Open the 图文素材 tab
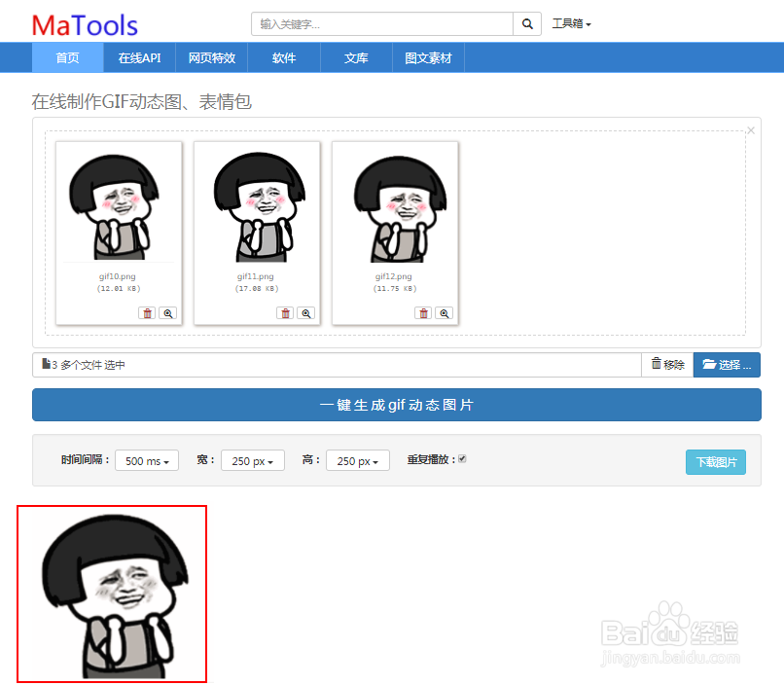The height and width of the screenshot is (685, 784). [x=429, y=58]
